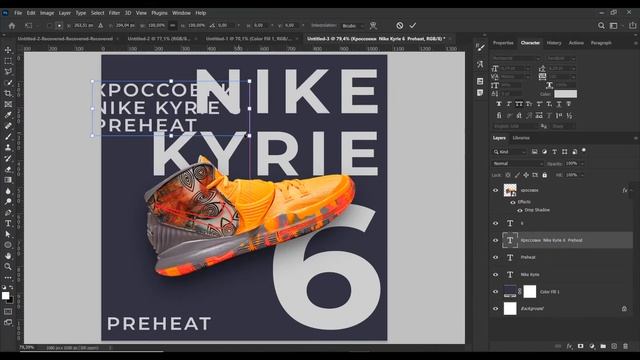Switch to the Libraries tab
The height and width of the screenshot is (360, 640).
[x=521, y=138]
